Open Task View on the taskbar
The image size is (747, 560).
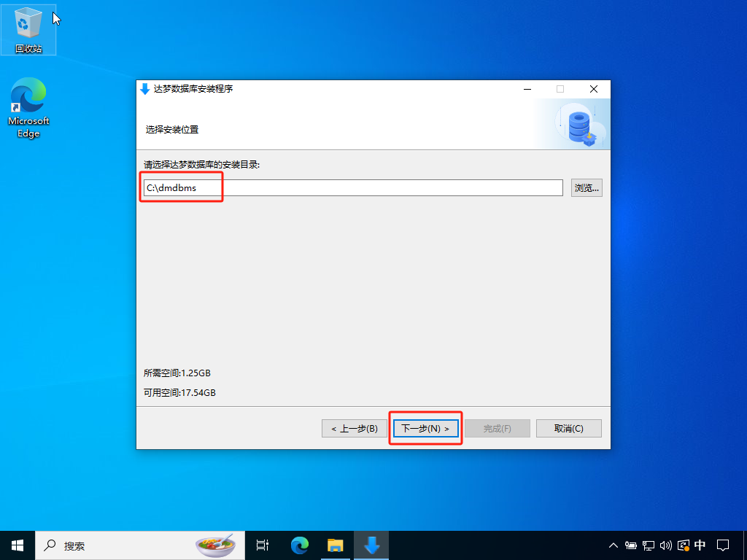[262, 545]
